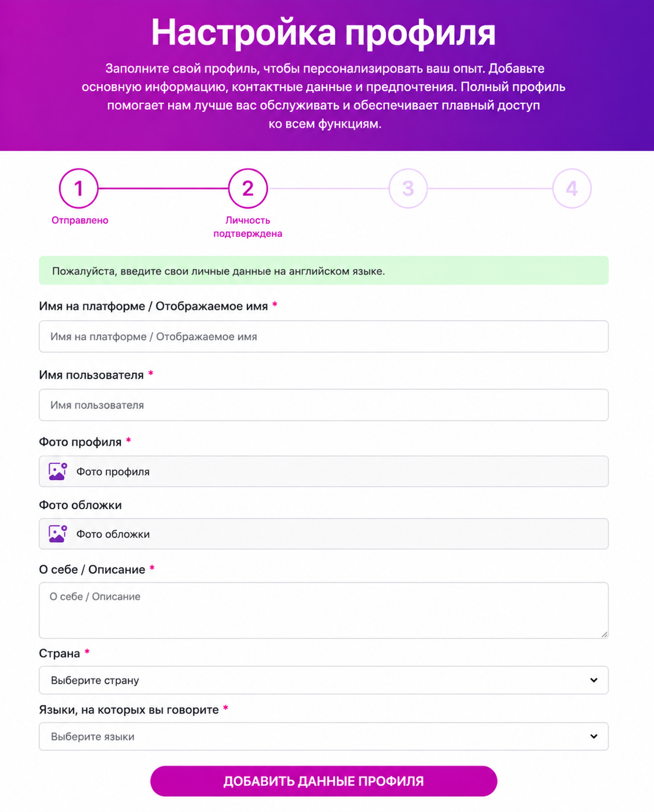Focus the "О себе / Описание" textarea
The height and width of the screenshot is (812, 654).
324,610
